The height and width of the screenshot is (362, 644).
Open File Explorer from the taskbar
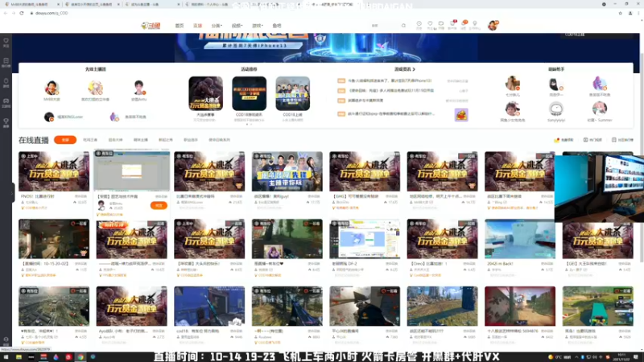point(19,357)
